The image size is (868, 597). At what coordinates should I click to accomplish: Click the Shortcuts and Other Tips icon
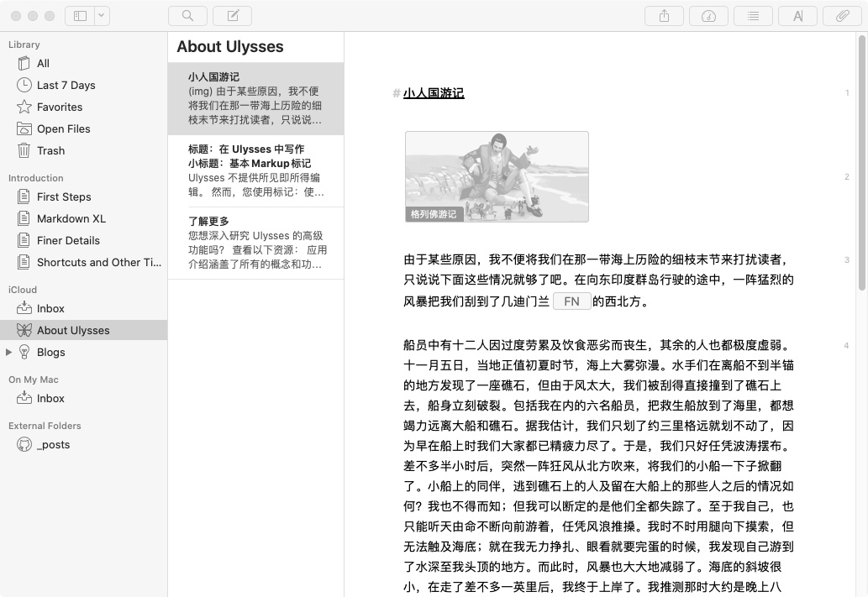point(24,262)
